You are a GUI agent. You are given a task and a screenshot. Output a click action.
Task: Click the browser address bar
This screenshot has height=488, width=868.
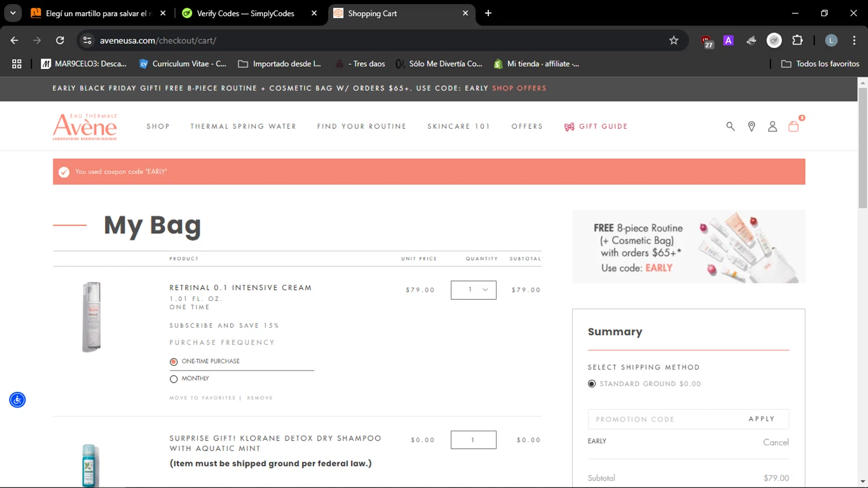(382, 41)
